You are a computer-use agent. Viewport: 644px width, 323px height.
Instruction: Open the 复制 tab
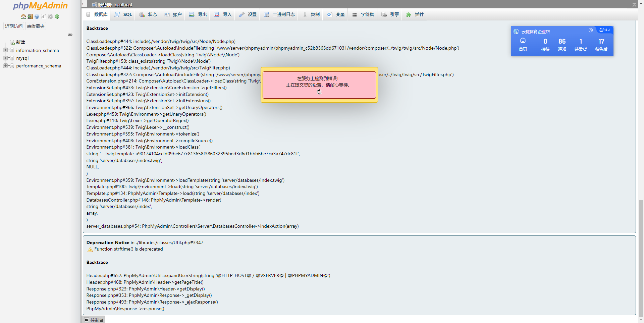tap(311, 14)
